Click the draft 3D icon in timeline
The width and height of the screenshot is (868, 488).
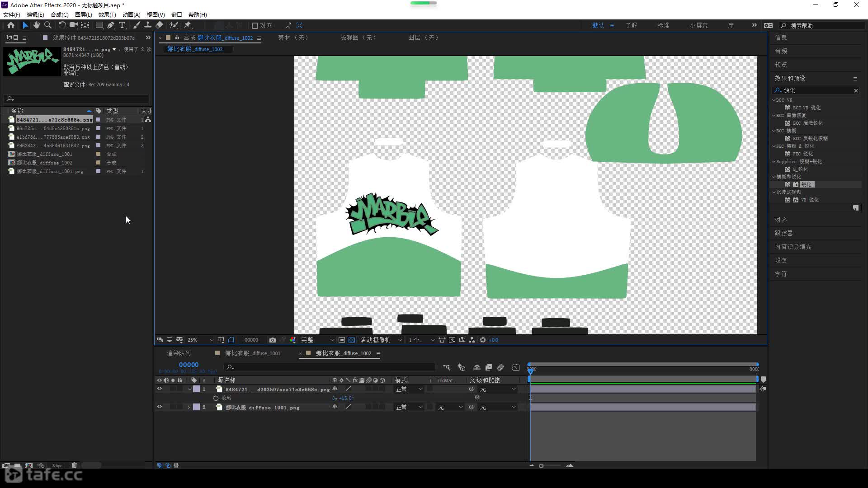pos(462,367)
